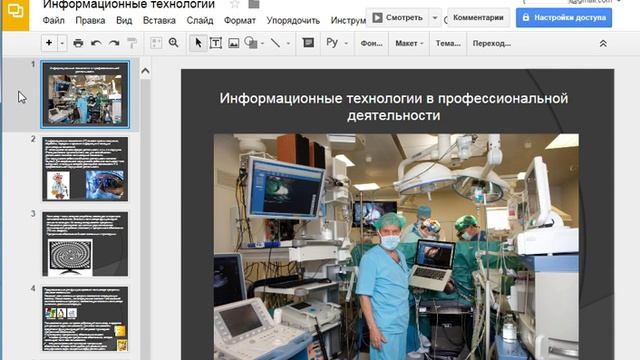Expand the Ру input language dropdown arrow
Viewport: 640px width, 360px height.
pos(346,43)
